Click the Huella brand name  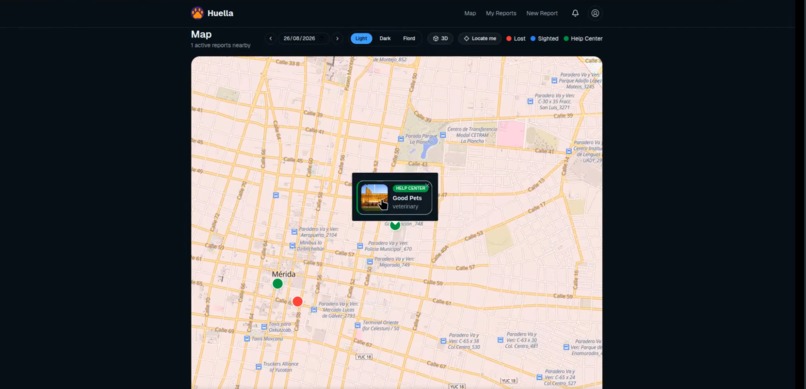coord(221,13)
